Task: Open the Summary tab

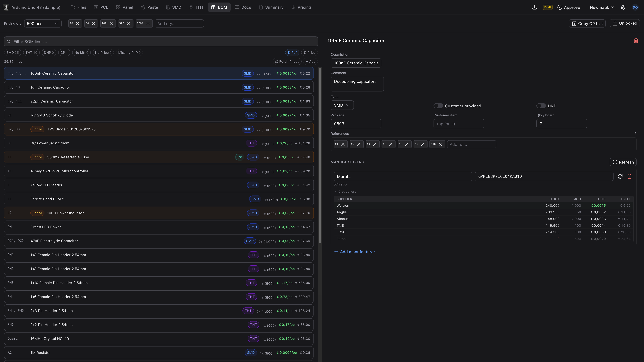Action: coord(271,7)
